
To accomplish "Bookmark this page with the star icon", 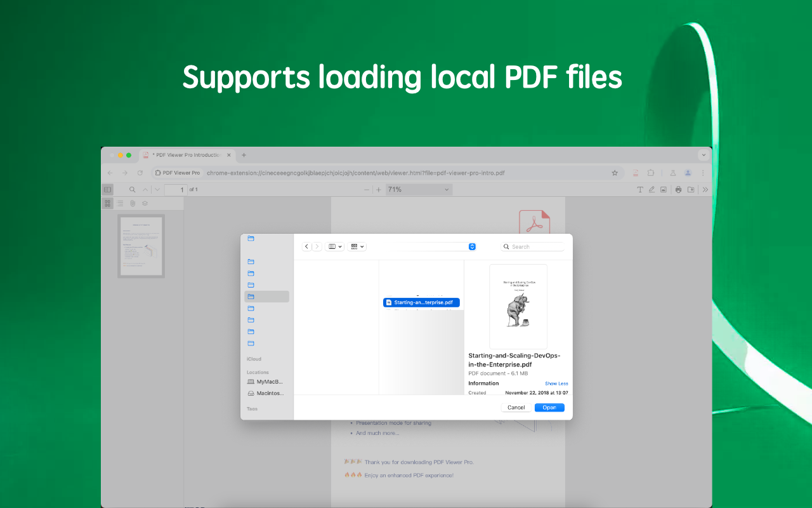I will [614, 173].
